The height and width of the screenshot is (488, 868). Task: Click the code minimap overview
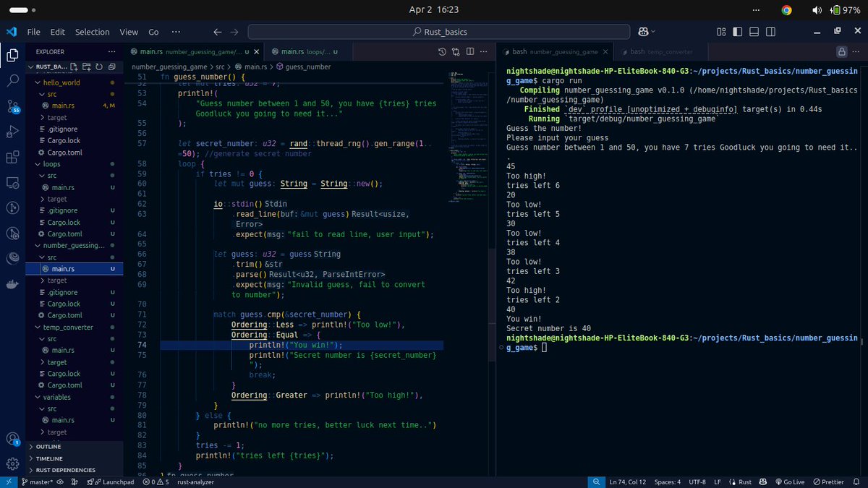coord(467,137)
